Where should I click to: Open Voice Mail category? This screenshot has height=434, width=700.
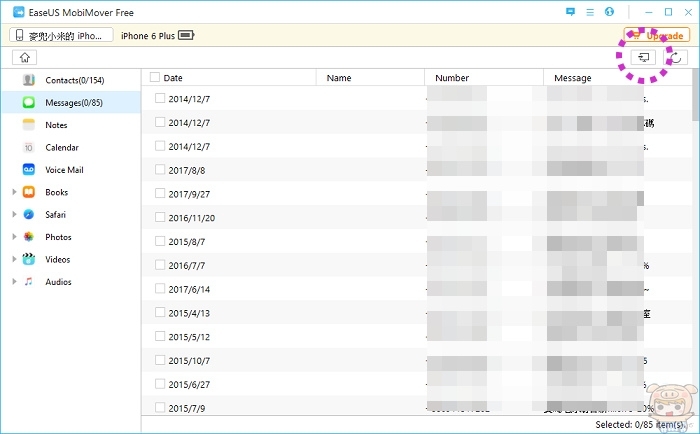pyautogui.click(x=64, y=170)
